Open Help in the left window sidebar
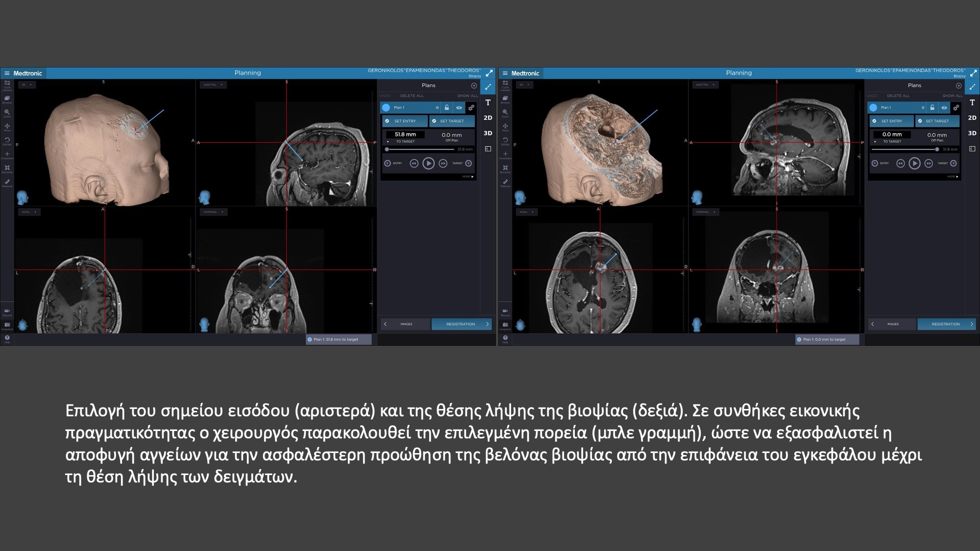980x551 pixels. (x=7, y=338)
